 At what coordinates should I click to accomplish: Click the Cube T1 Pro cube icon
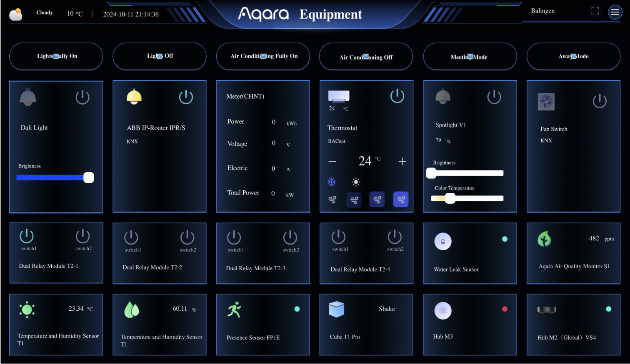pos(336,309)
